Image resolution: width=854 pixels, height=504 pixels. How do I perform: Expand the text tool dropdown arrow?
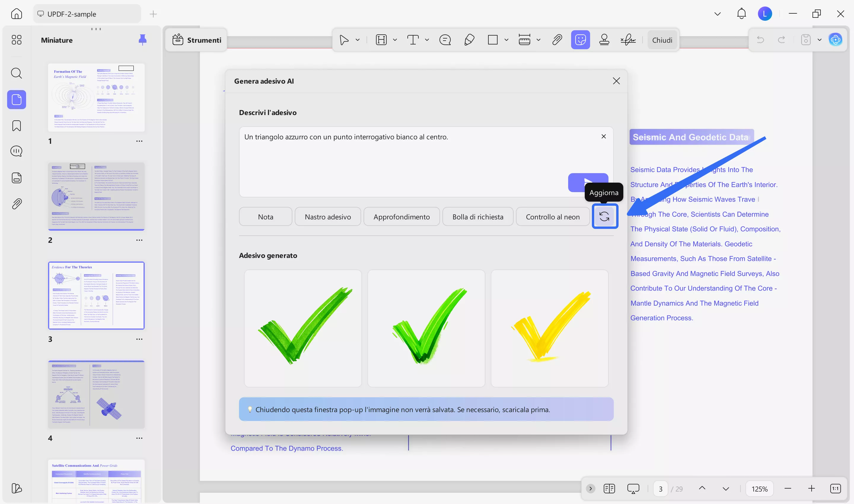click(427, 40)
